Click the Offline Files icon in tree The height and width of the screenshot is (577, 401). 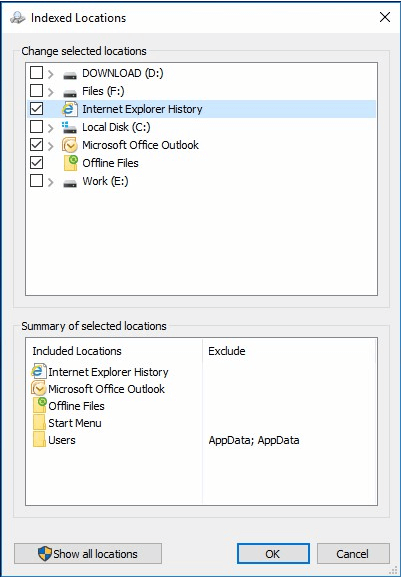pos(70,163)
